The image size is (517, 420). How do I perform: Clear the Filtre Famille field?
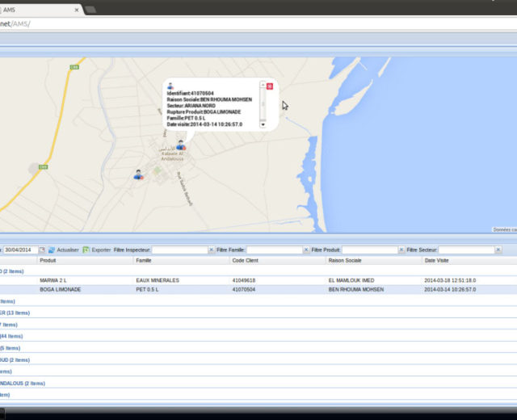pyautogui.click(x=306, y=250)
